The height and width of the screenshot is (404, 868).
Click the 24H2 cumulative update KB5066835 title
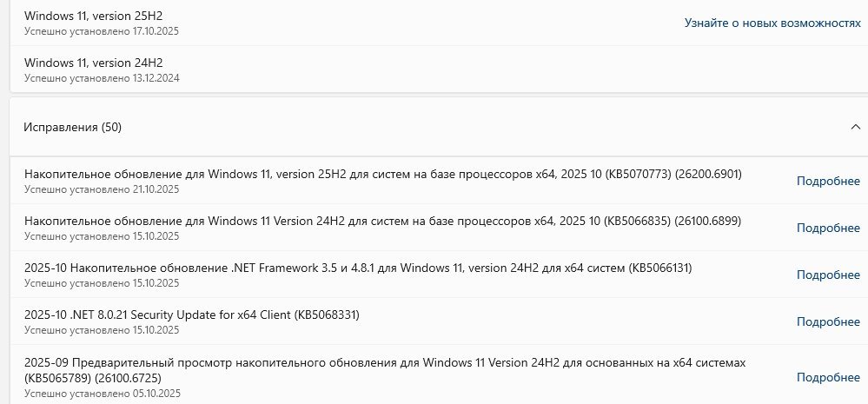point(382,221)
